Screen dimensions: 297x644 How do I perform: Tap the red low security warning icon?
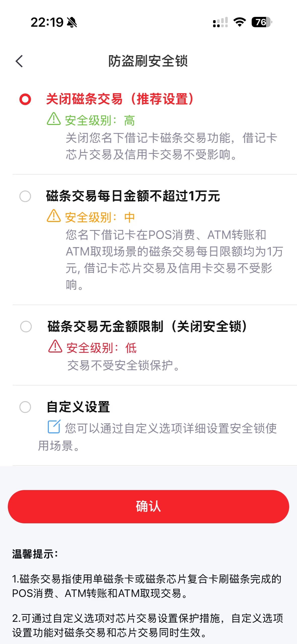pyautogui.click(x=55, y=346)
